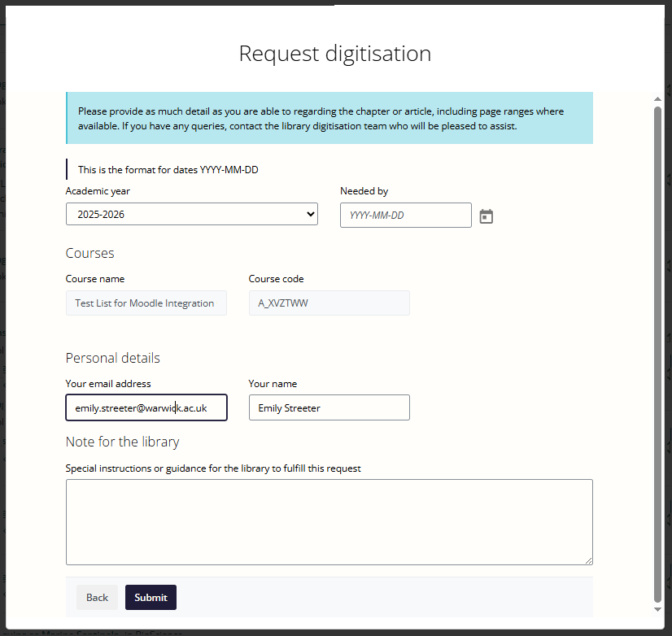672x636 pixels.
Task: Select the Your email address field
Action: tap(146, 407)
